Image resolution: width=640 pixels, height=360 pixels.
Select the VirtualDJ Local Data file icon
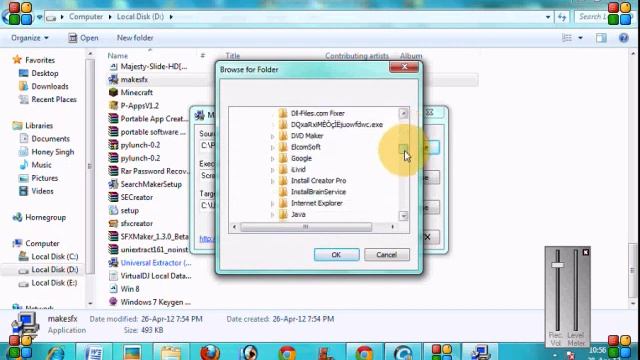click(x=113, y=276)
